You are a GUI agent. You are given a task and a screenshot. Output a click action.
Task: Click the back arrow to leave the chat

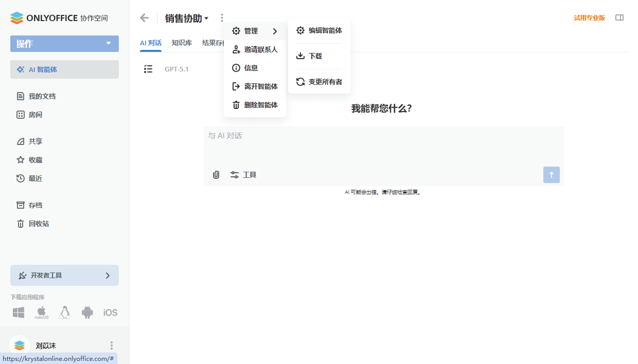(x=144, y=17)
